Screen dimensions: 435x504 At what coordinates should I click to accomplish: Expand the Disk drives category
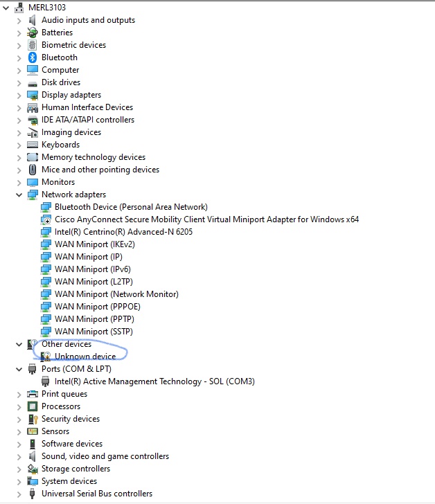(19, 82)
